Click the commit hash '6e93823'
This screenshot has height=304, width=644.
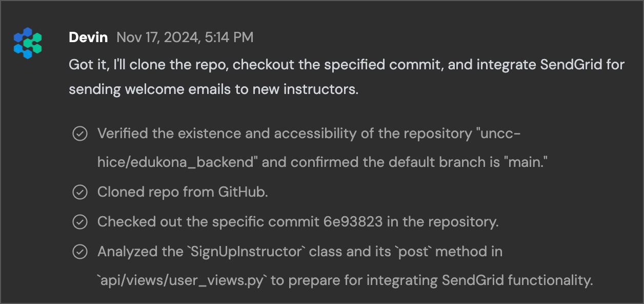click(353, 222)
